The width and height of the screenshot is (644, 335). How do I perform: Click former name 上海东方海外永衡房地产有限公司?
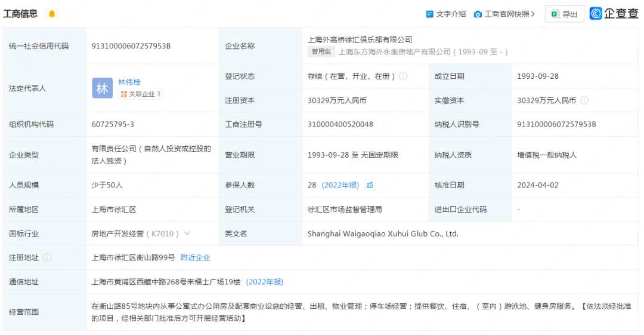click(x=394, y=52)
